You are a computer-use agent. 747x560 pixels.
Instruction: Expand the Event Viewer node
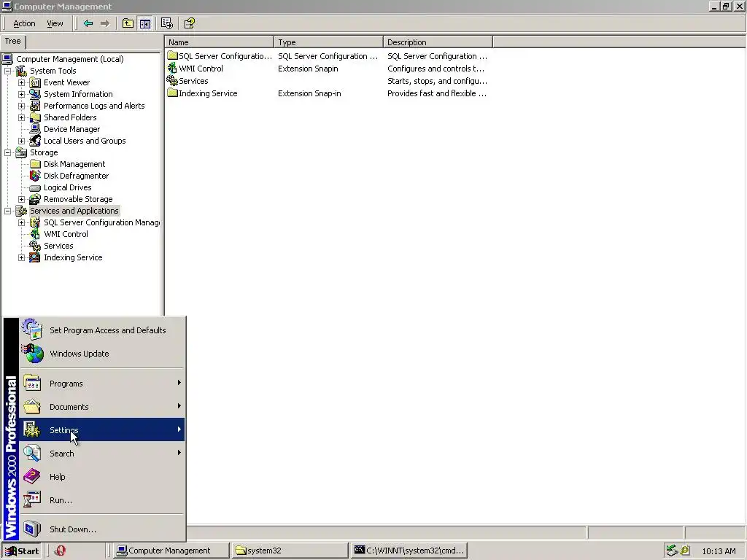(x=21, y=82)
